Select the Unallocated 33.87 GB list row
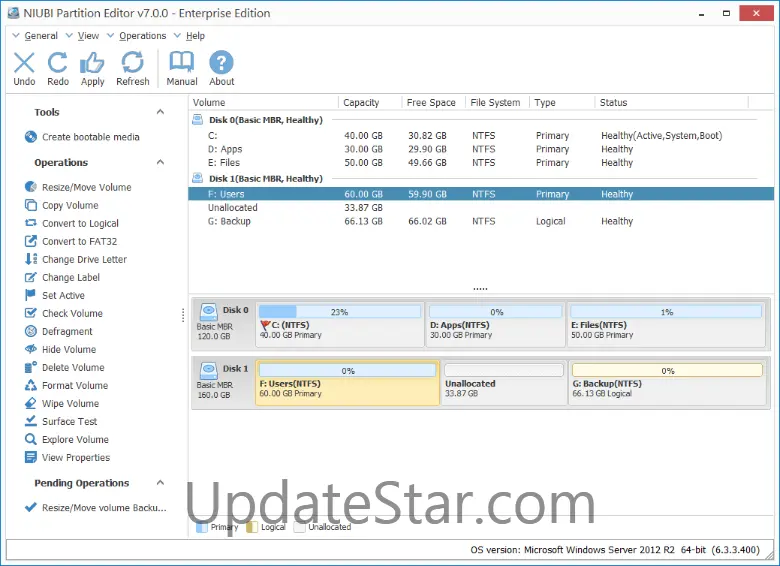780x566 pixels. point(481,207)
